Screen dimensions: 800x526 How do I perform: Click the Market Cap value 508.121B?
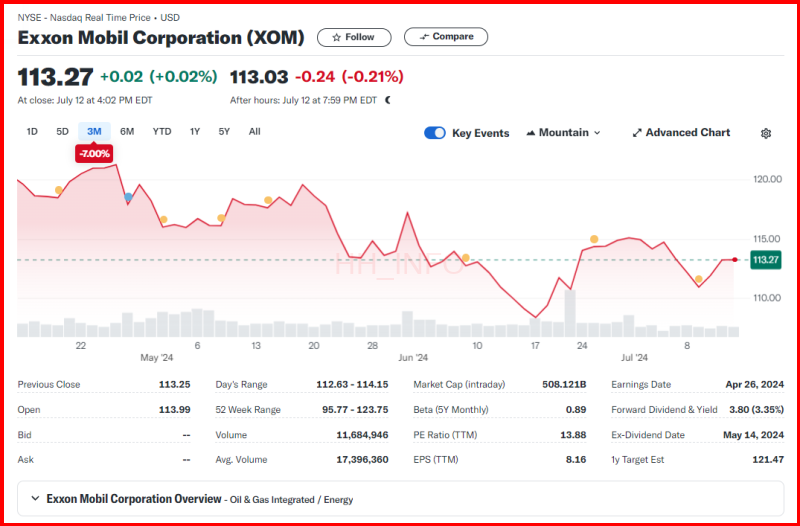[564, 385]
